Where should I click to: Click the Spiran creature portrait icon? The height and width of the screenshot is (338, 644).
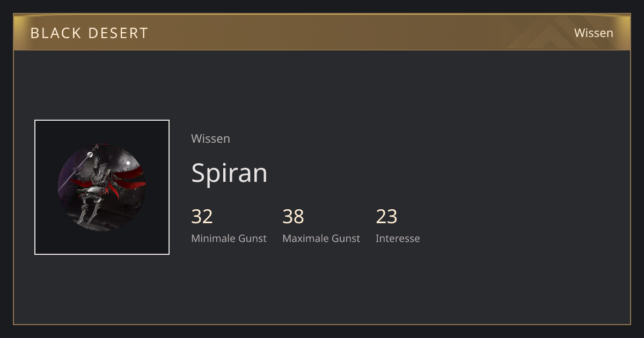pyautogui.click(x=102, y=187)
